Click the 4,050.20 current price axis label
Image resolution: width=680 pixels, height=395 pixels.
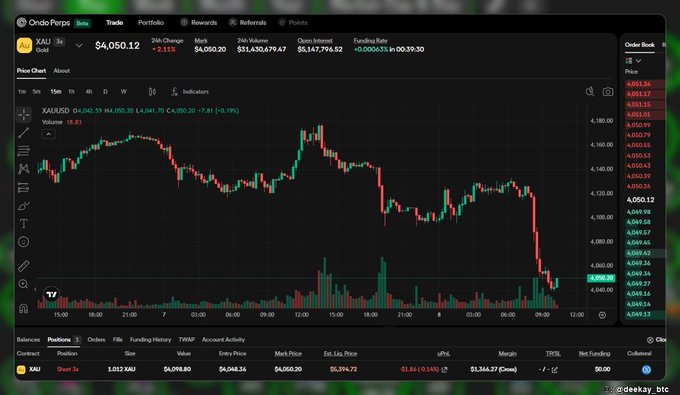click(x=601, y=278)
